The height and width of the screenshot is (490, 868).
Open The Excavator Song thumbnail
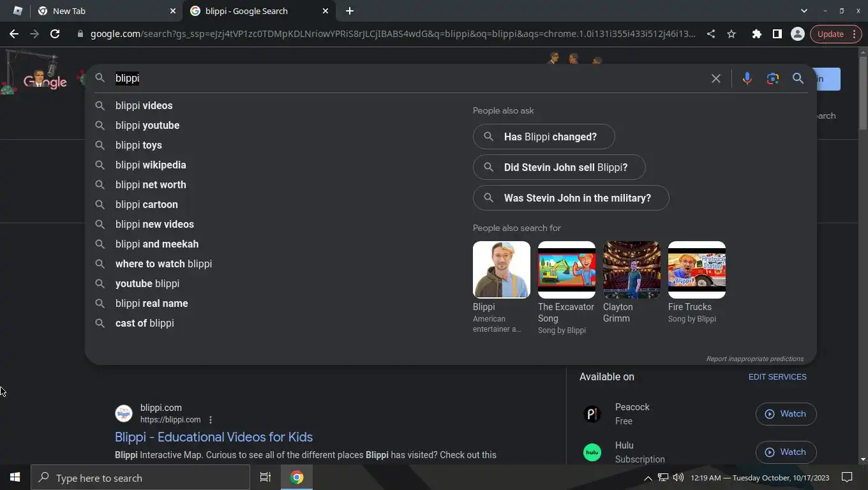click(567, 269)
